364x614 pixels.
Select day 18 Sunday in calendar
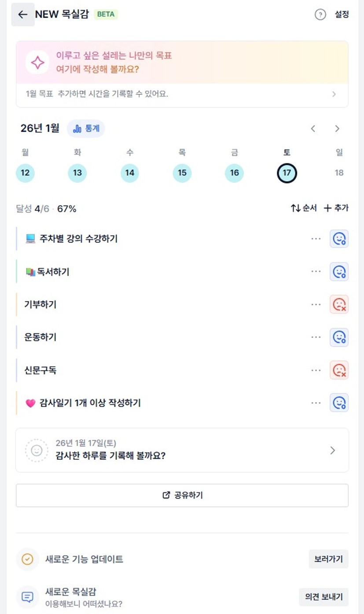(x=339, y=173)
